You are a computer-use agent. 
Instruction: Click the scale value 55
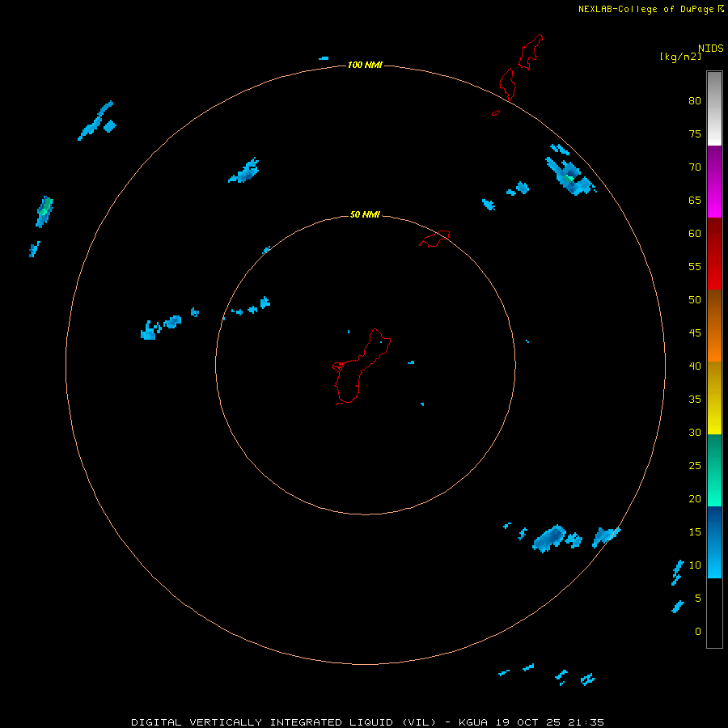(695, 266)
